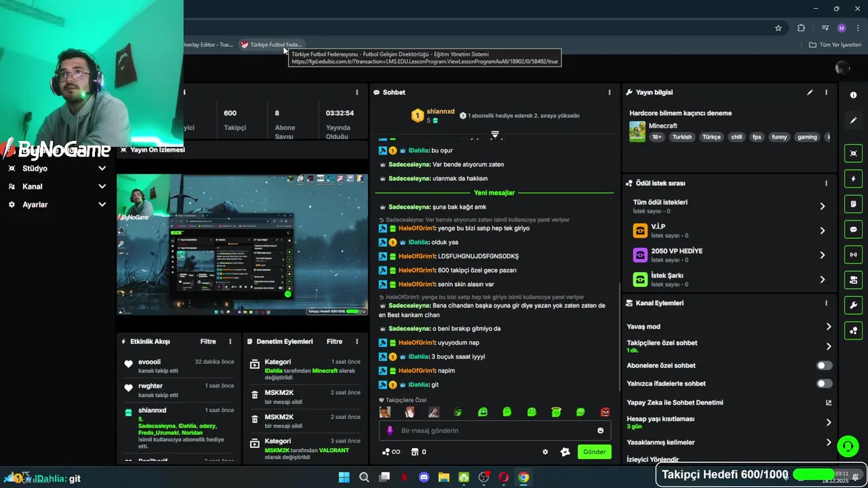Open Yayın bilgisi panel three-dot menu
The height and width of the screenshot is (488, 868).
pos(826,92)
